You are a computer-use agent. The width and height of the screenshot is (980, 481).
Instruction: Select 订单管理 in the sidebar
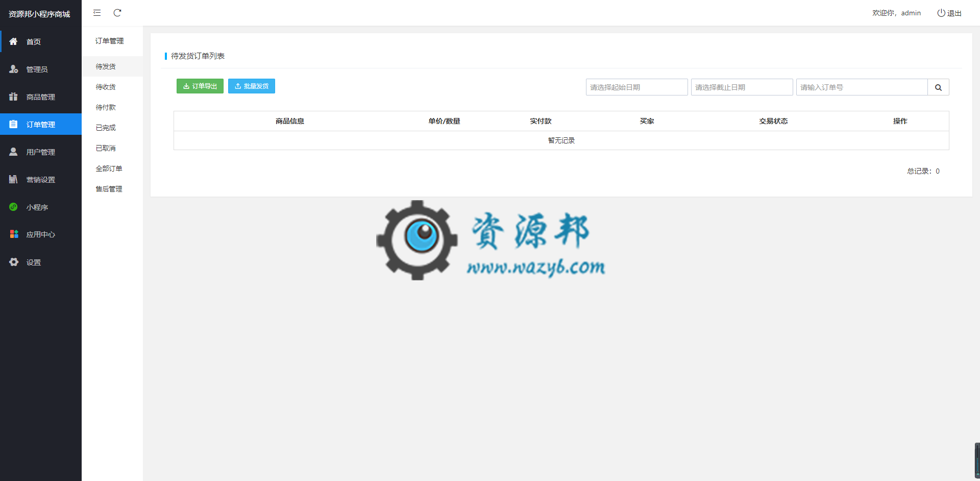(x=41, y=124)
